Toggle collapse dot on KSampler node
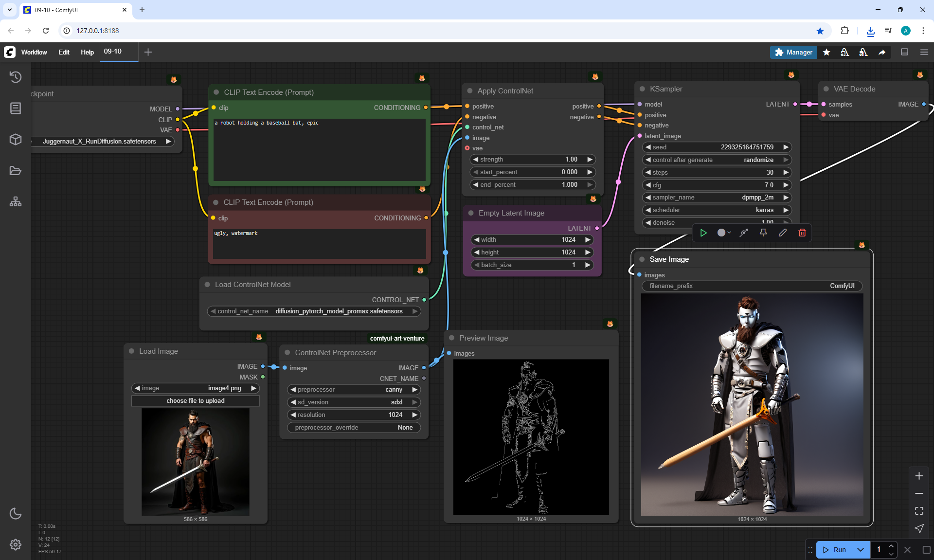This screenshot has height=560, width=934. tap(642, 89)
